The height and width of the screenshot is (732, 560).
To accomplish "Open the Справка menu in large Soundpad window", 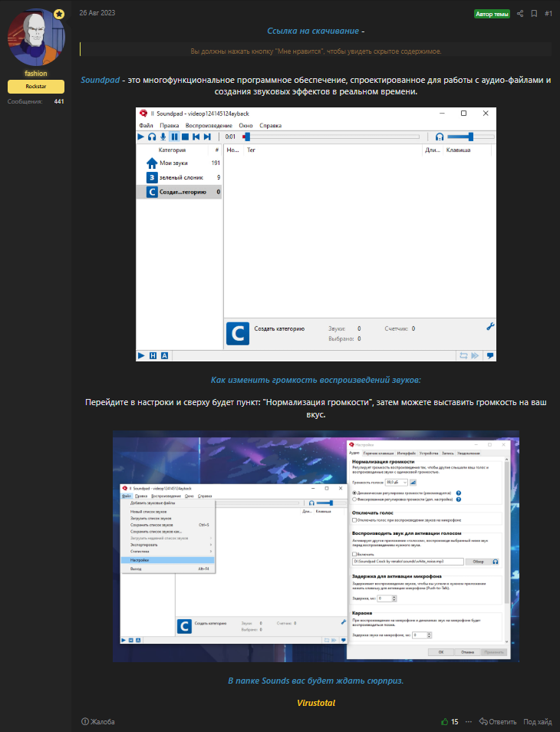I will coord(270,126).
